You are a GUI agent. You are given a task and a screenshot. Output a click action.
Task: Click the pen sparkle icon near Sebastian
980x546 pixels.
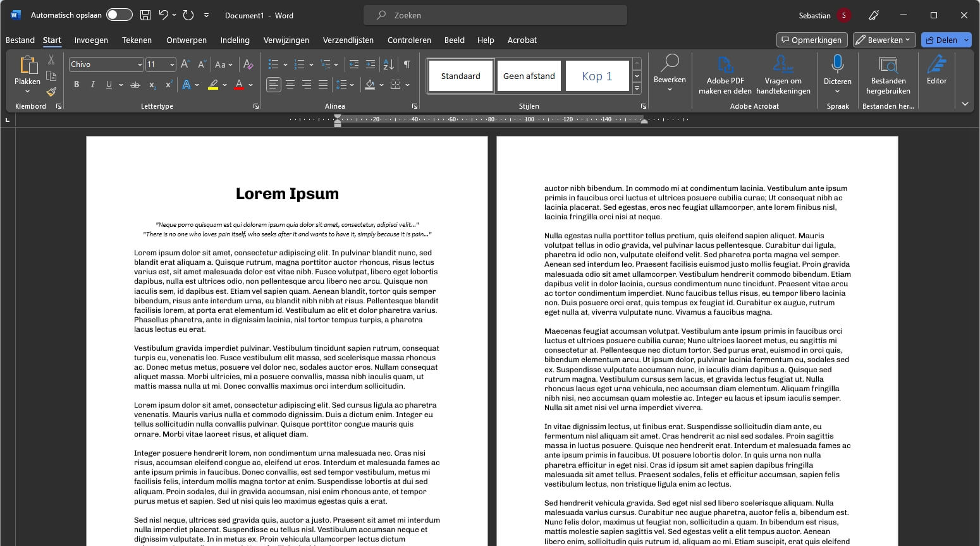point(874,15)
